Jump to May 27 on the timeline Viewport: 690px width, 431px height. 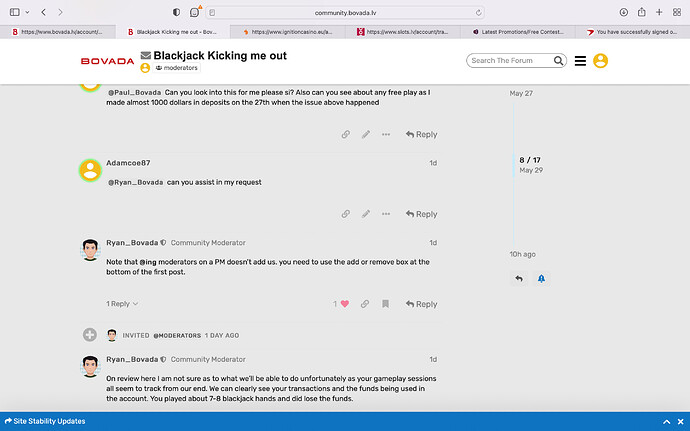521,93
